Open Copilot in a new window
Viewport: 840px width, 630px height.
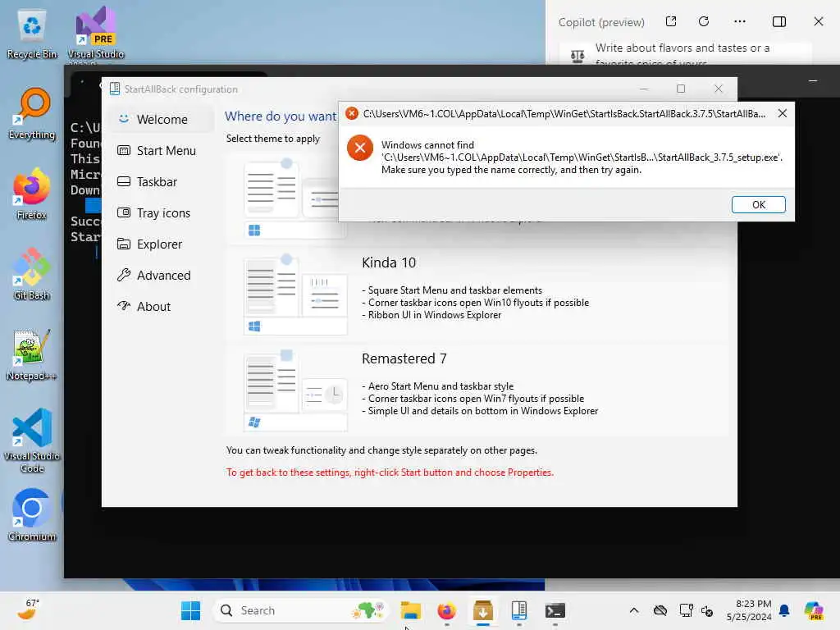coord(671,22)
